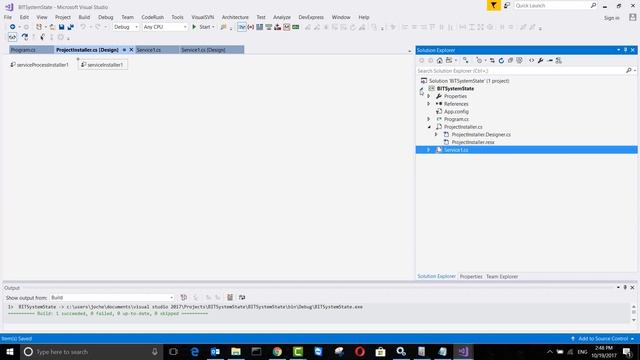Click the New Project toolbar icon

pyautogui.click(x=39, y=27)
